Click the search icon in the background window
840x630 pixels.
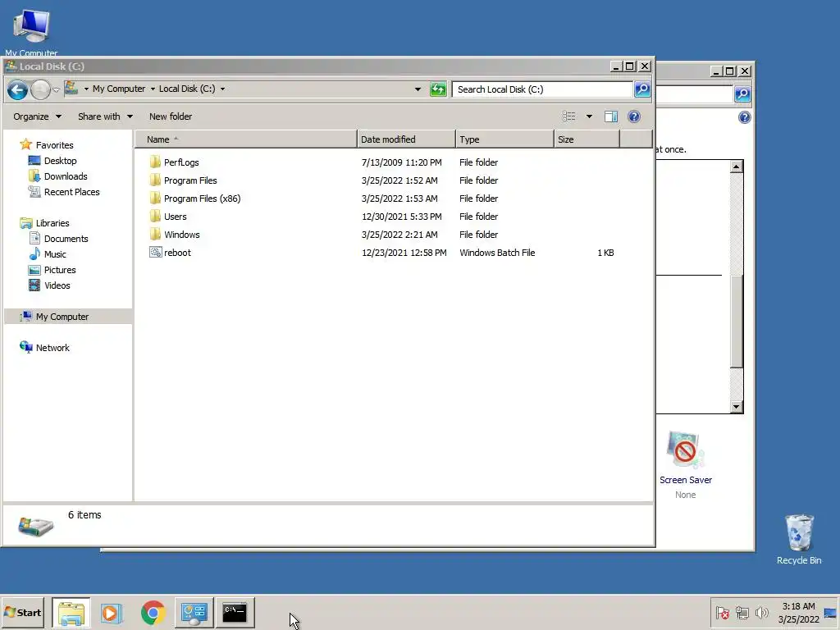pos(742,94)
